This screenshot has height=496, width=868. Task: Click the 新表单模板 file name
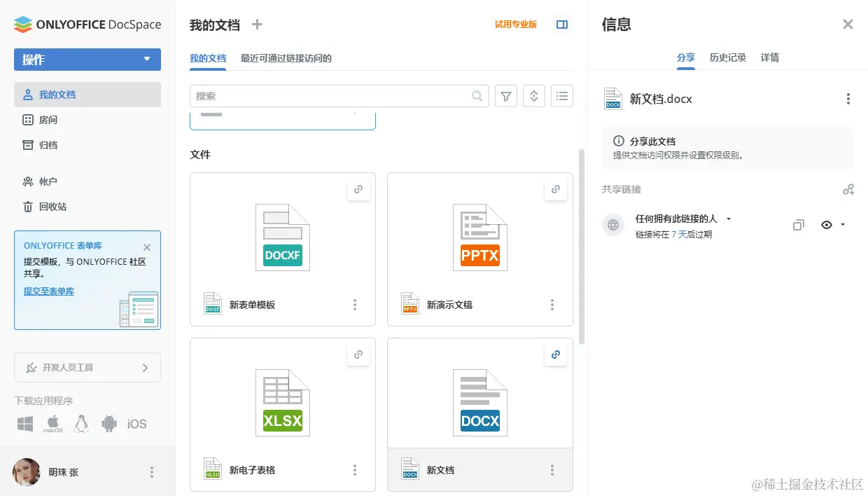[252, 305]
